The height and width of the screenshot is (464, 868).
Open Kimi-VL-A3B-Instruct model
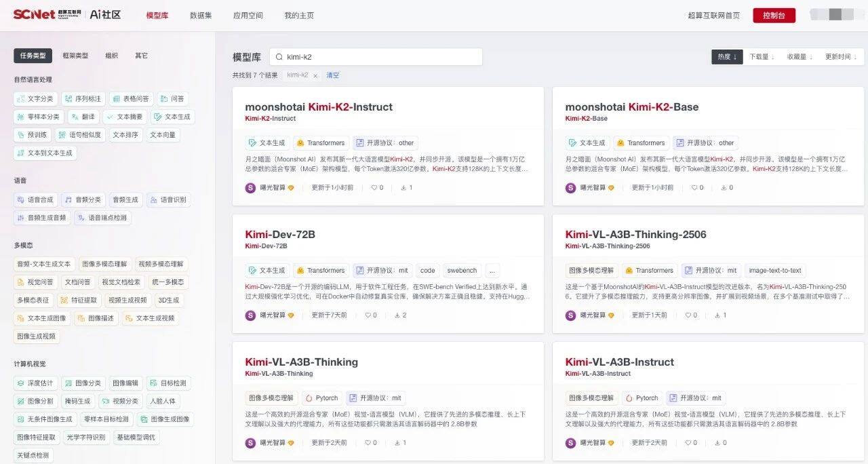[620, 362]
